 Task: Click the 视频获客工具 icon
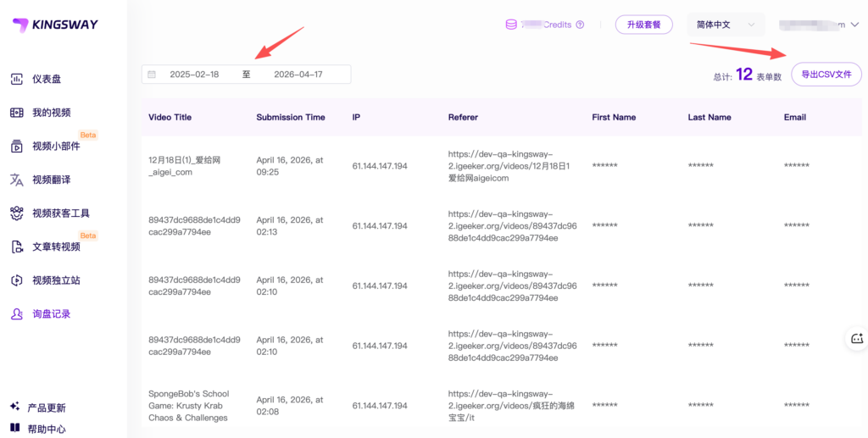click(x=16, y=213)
